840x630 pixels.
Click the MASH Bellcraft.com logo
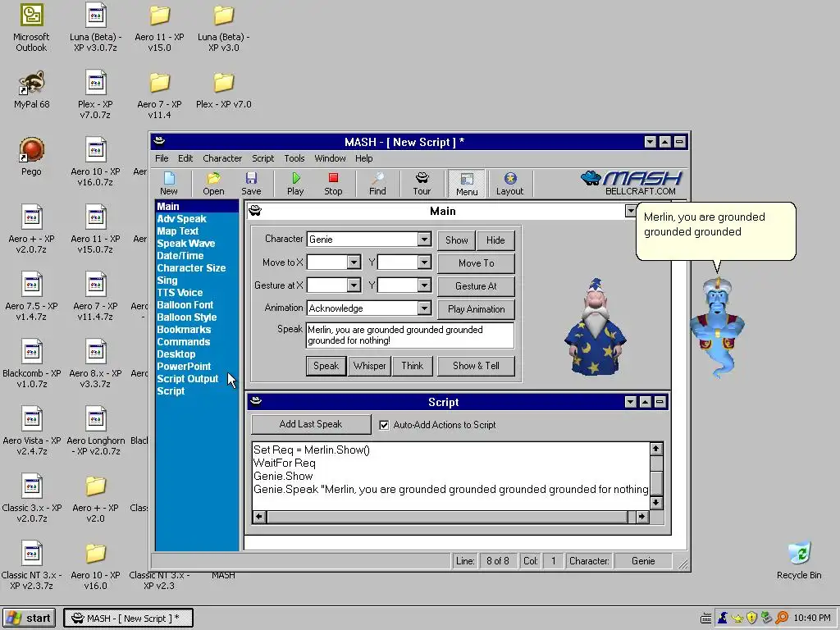click(631, 183)
